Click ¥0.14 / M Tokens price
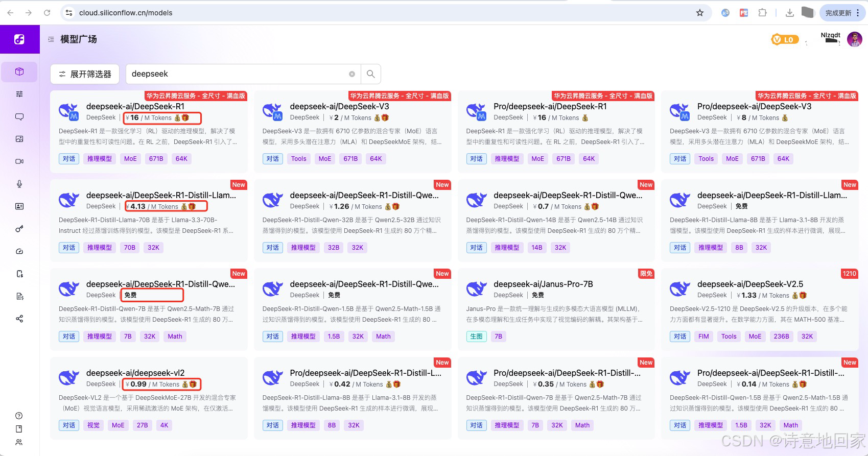Image resolution: width=868 pixels, height=456 pixels. pyautogui.click(x=763, y=384)
